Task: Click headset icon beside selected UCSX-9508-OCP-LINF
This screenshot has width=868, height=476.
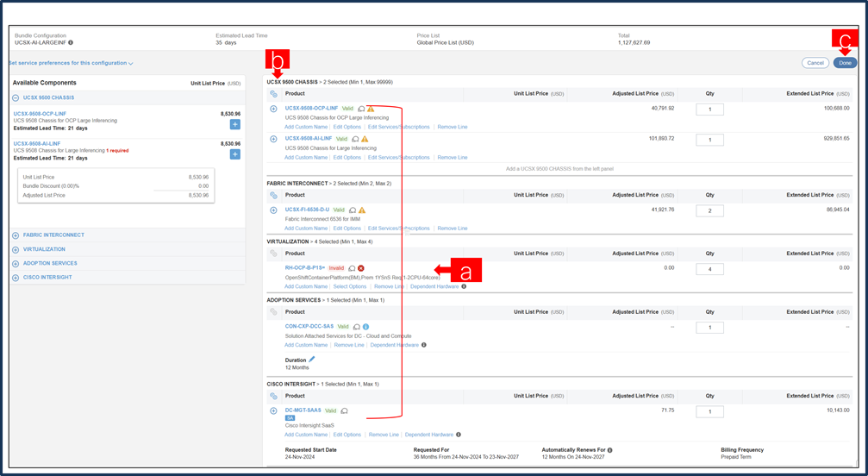Action: coord(361,109)
